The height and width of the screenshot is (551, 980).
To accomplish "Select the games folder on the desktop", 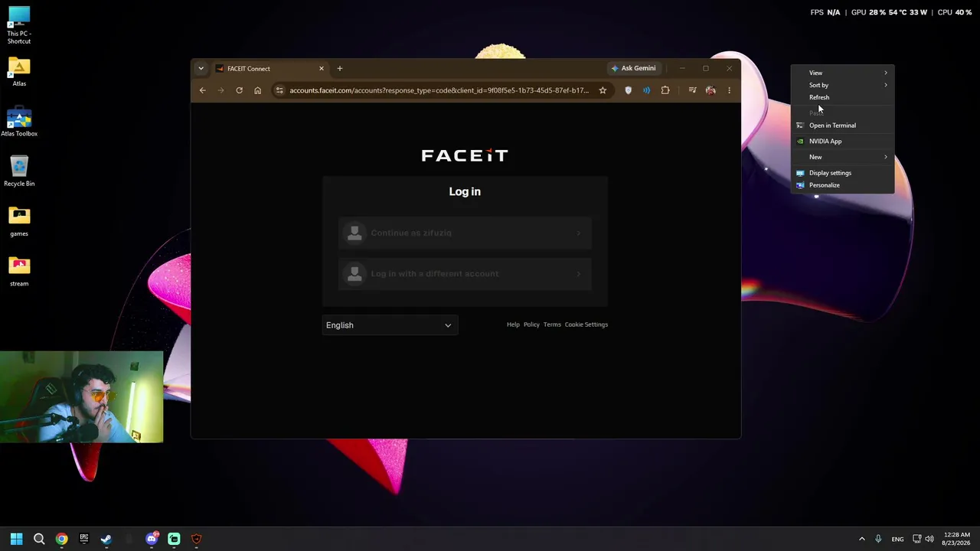I will pos(19,222).
